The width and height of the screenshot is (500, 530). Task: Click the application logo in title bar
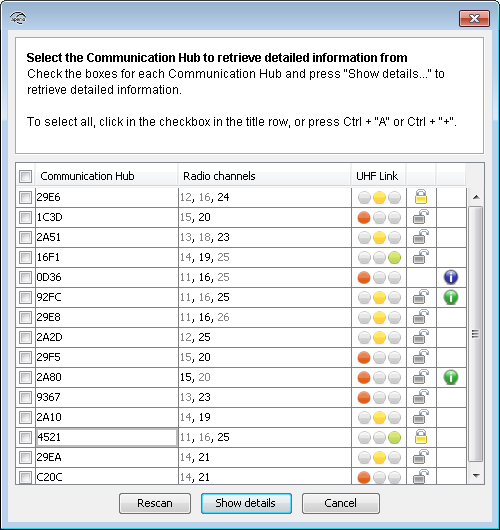(18, 18)
